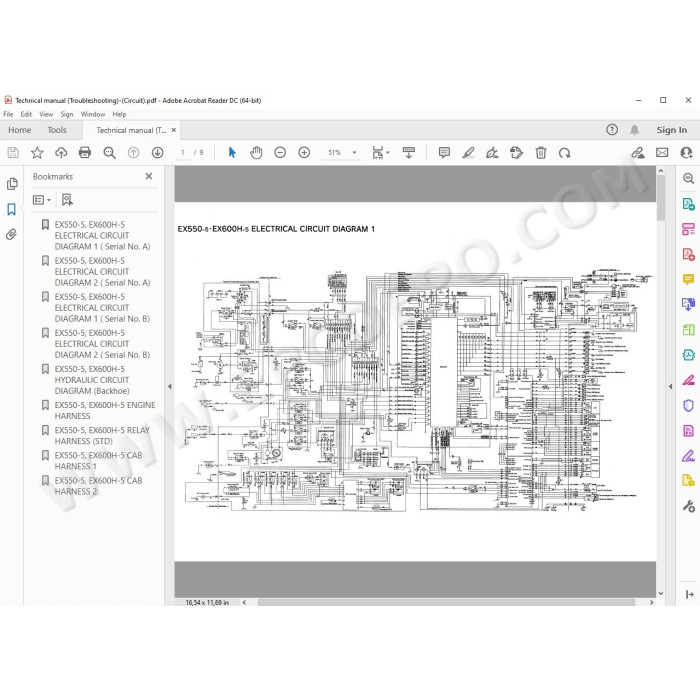700x700 pixels.
Task: Open Hydraulic Circuit Diagram (Backhoe) bookmark
Action: pos(92,380)
